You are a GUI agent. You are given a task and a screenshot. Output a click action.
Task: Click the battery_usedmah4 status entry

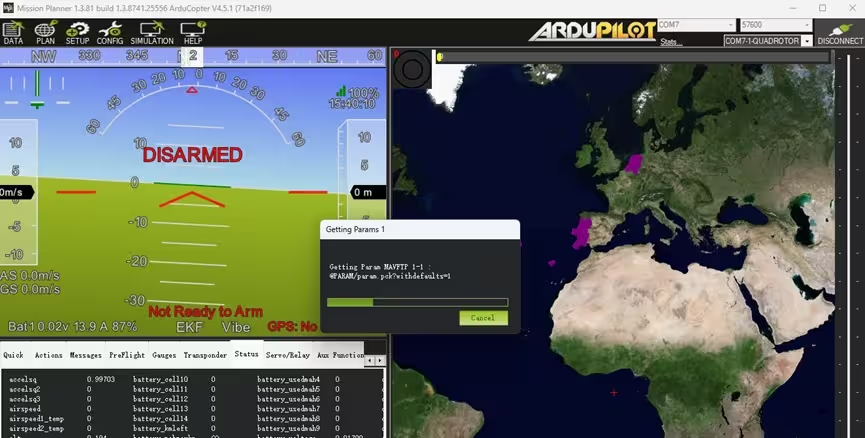pos(289,380)
